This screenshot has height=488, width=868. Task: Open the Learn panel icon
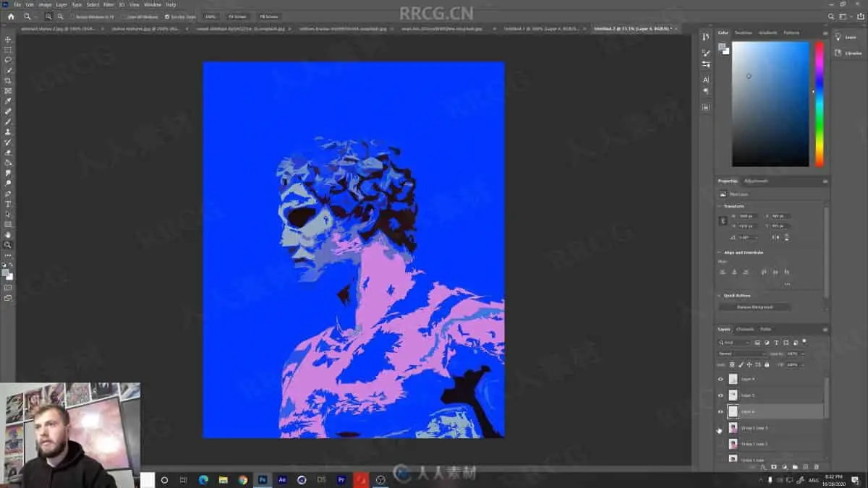click(x=838, y=37)
